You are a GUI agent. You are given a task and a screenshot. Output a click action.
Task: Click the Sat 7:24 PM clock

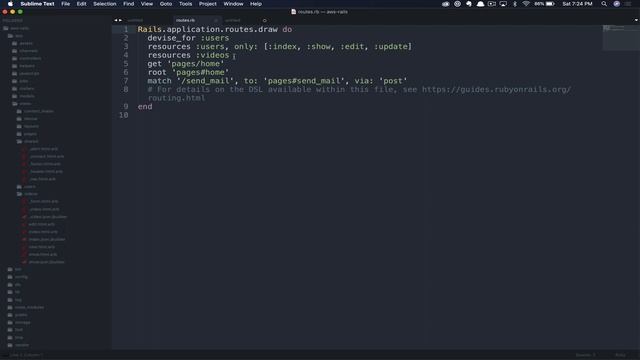coord(577,4)
